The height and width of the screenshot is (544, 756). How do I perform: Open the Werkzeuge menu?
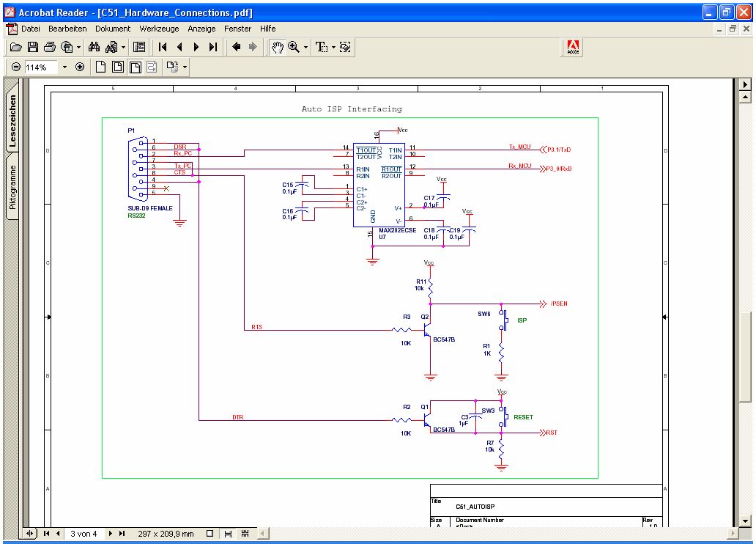159,29
